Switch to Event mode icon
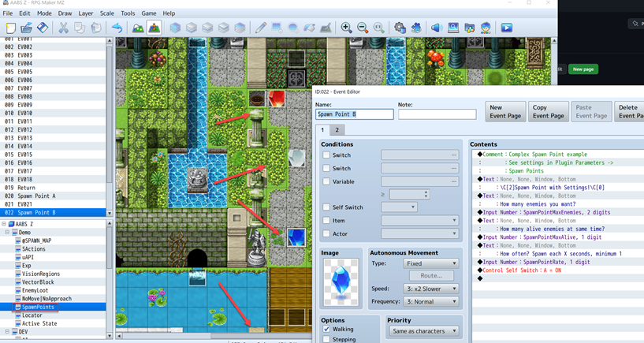The image size is (644, 343). (x=154, y=28)
